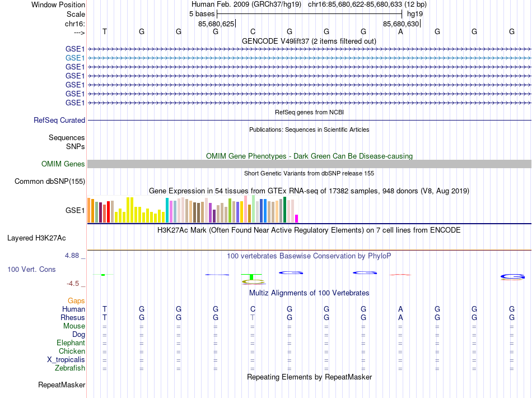Click the 'Mouse' species label
Screen dimensions: 532x398
tap(74, 326)
